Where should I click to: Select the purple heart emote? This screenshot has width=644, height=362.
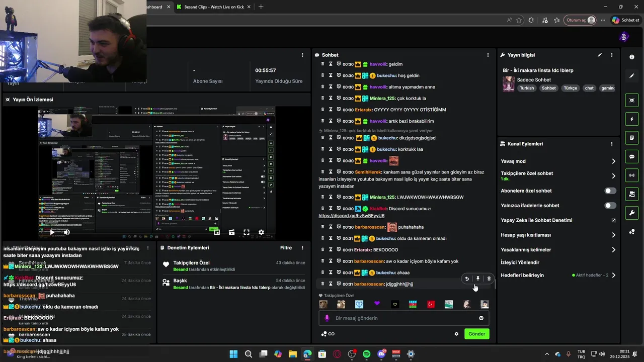click(377, 304)
